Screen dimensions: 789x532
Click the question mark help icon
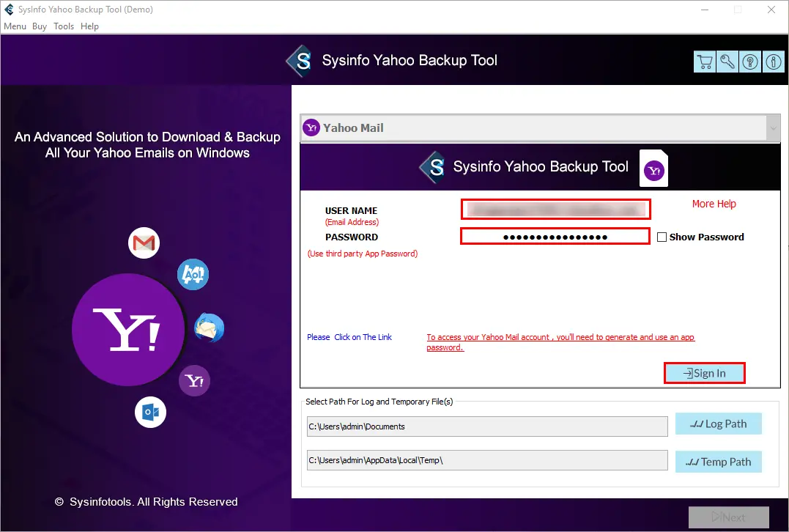750,62
